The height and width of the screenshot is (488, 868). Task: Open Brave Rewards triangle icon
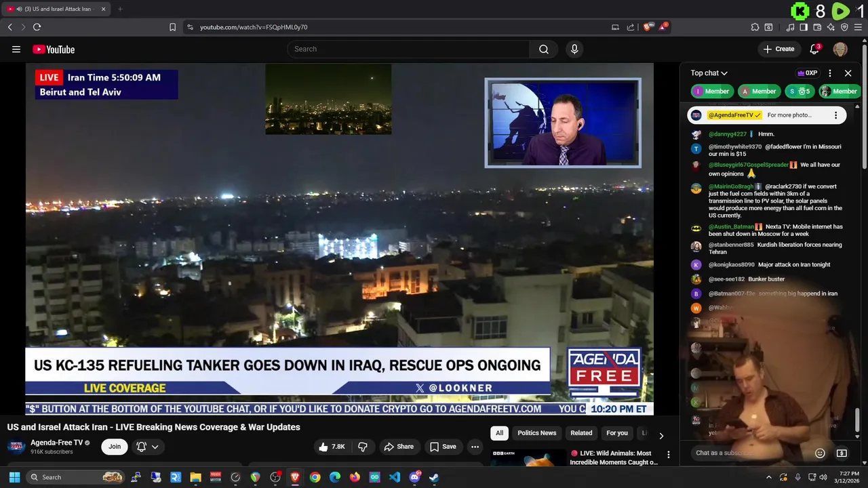(x=664, y=27)
